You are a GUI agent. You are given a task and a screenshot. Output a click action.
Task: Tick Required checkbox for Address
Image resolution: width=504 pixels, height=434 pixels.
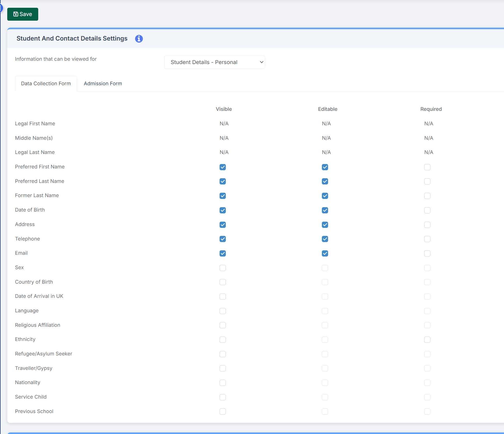(427, 225)
